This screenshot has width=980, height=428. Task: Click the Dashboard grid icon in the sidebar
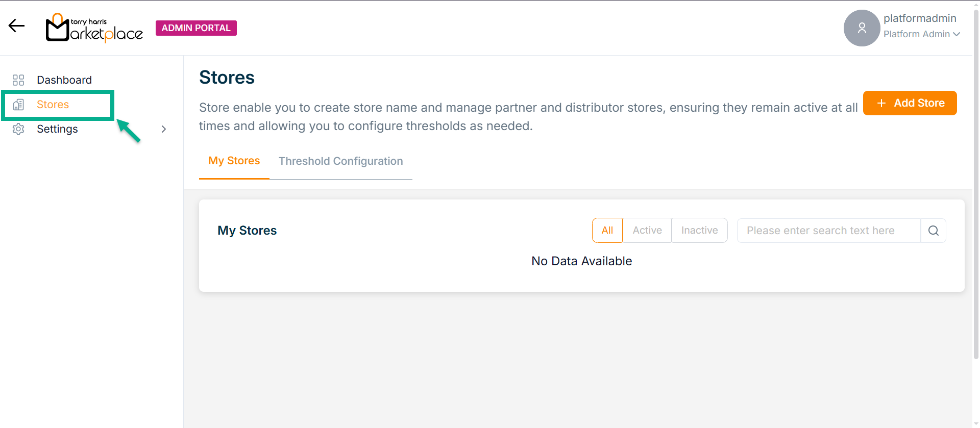pos(18,80)
